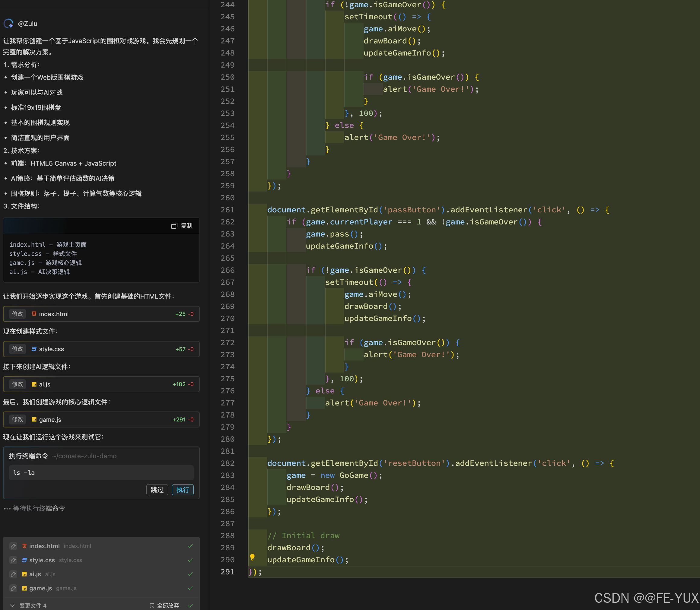The image size is (700, 610).
Task: Click the pencil edit icon beside game.js
Action: click(x=13, y=588)
